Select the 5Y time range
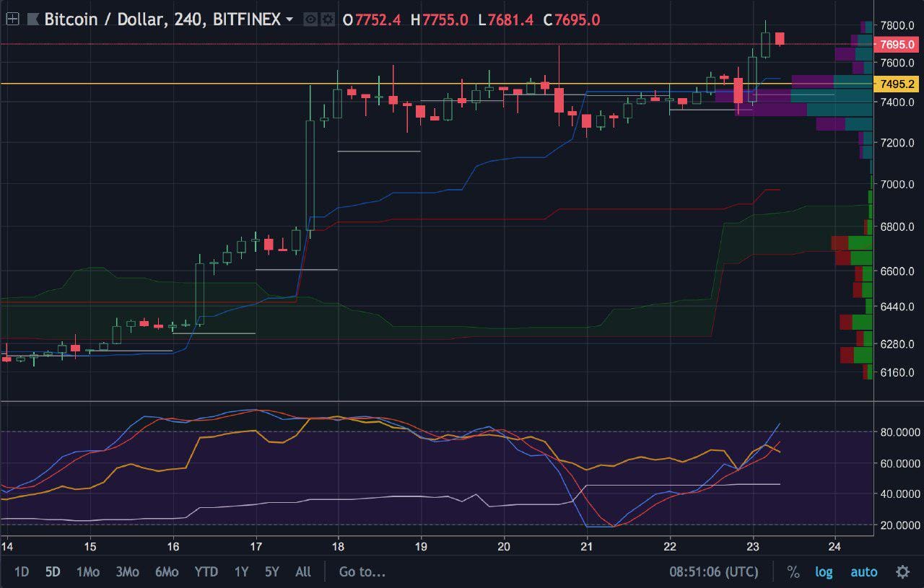924x588 pixels. coord(271,572)
